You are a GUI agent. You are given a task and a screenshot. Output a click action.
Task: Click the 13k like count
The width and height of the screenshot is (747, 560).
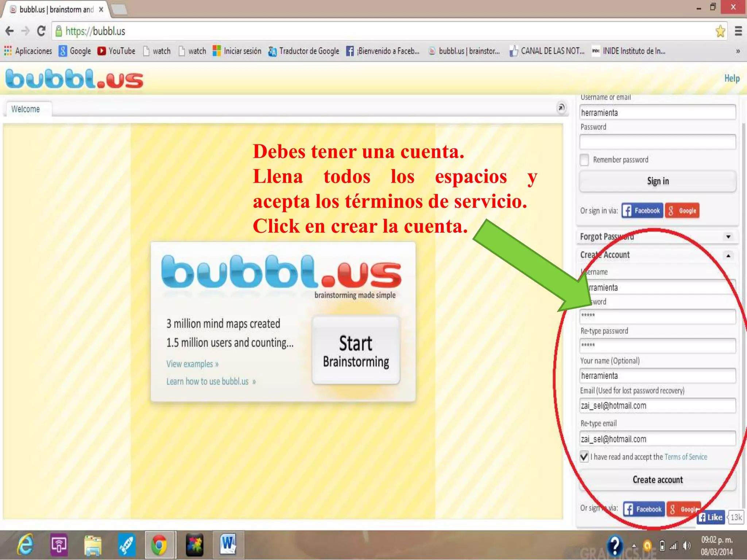(x=735, y=517)
